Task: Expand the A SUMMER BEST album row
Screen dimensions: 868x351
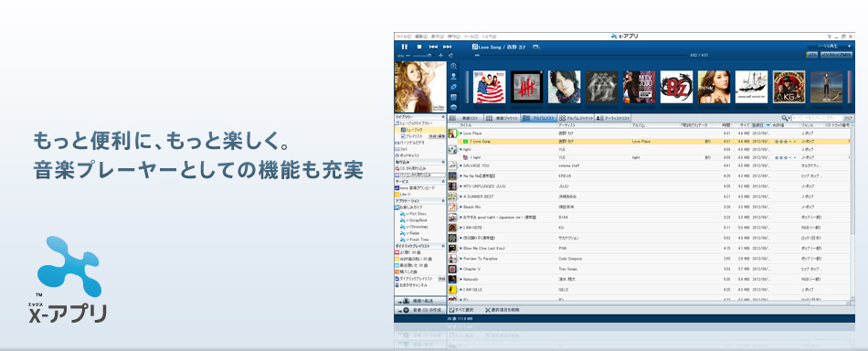Action: [460, 197]
